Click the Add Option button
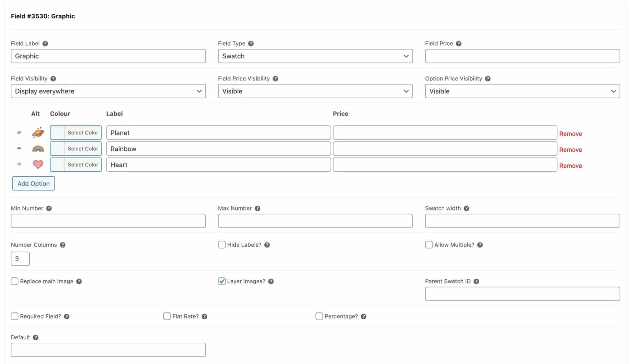This screenshot has height=364, width=631. pyautogui.click(x=34, y=183)
